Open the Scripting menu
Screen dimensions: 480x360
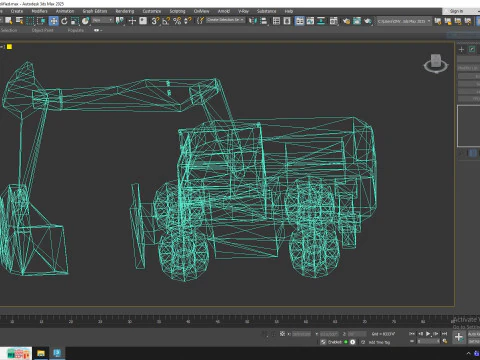[177, 11]
